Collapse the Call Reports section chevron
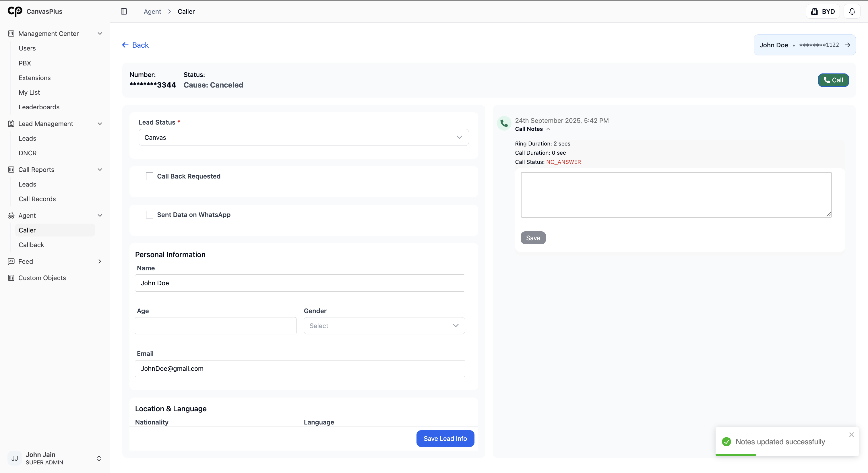This screenshot has height=473, width=868. pos(100,169)
